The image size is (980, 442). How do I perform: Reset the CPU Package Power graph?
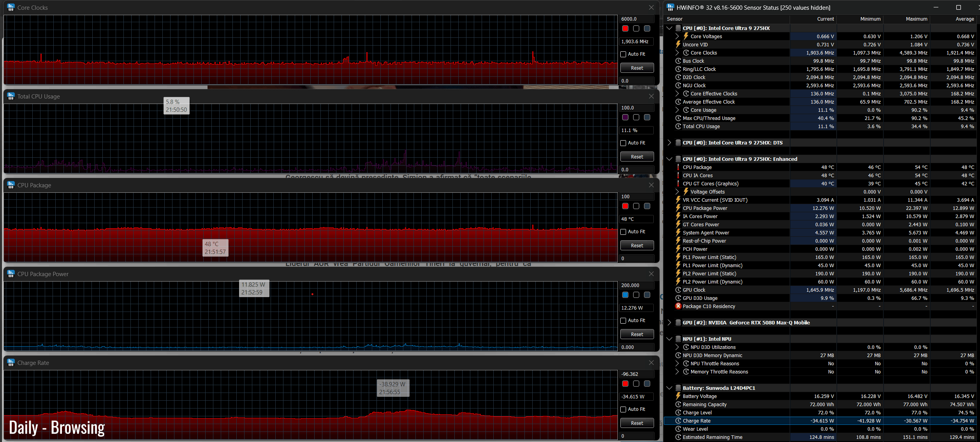pyautogui.click(x=637, y=334)
